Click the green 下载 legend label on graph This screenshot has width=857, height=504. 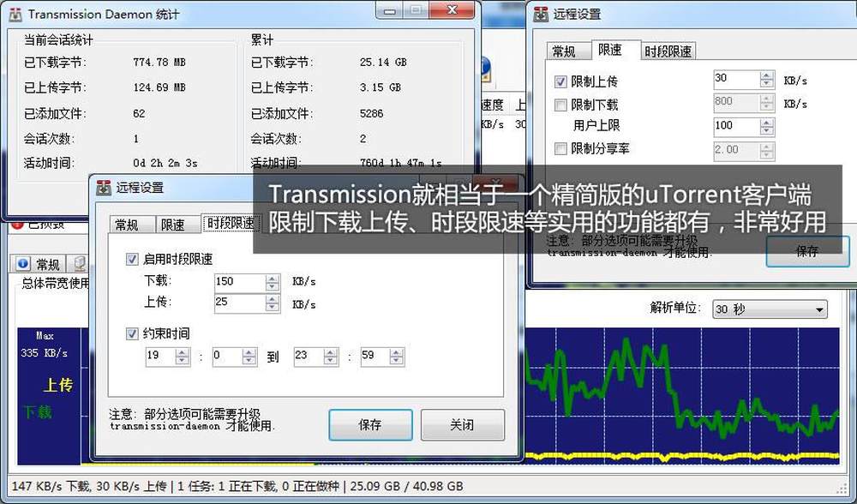[38, 411]
